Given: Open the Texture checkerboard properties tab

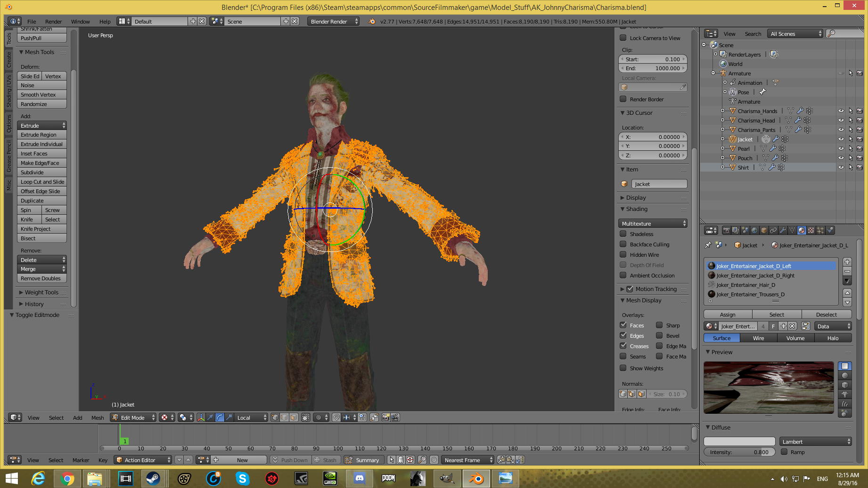Looking at the screenshot, I should (x=811, y=230).
